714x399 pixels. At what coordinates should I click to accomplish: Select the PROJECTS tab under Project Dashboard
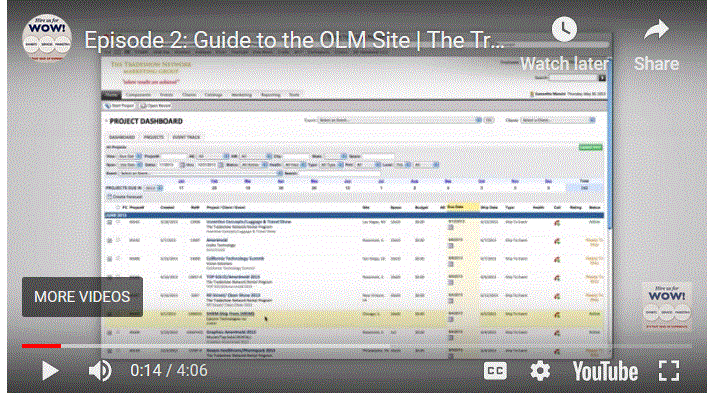[154, 137]
